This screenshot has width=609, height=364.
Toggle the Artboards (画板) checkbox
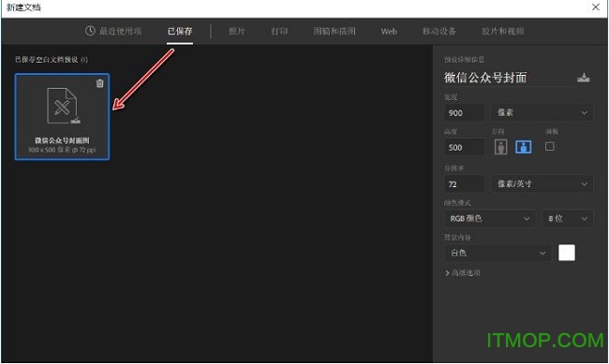[550, 146]
